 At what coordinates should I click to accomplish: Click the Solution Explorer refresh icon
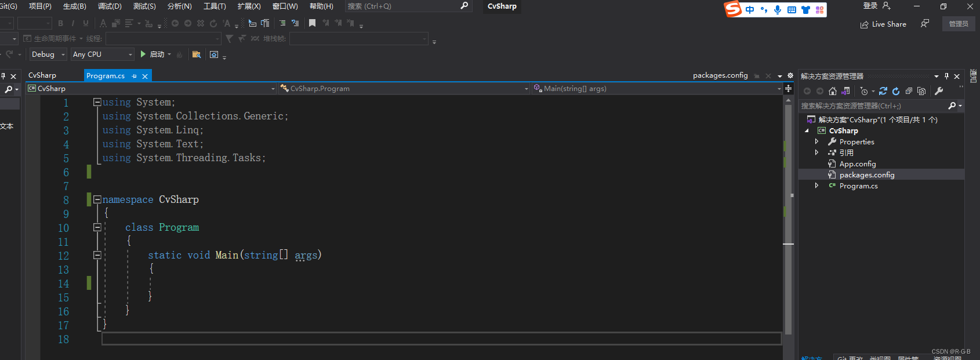tap(896, 91)
